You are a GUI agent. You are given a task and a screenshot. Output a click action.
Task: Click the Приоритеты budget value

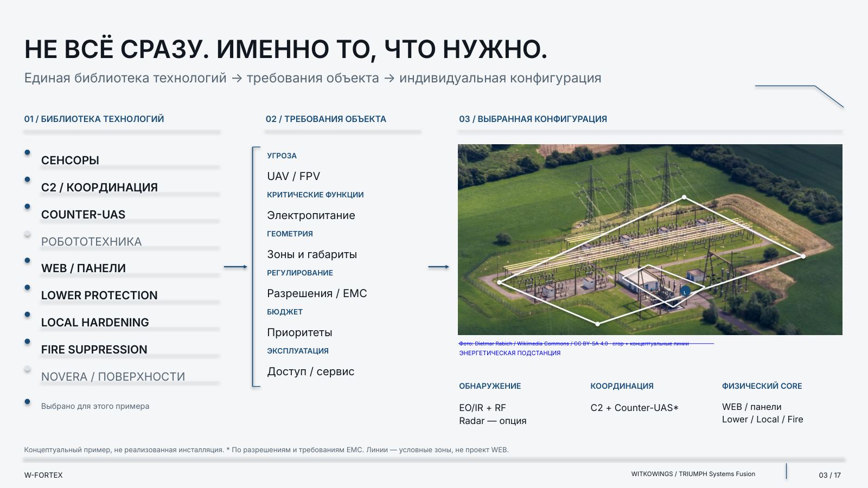(x=299, y=332)
